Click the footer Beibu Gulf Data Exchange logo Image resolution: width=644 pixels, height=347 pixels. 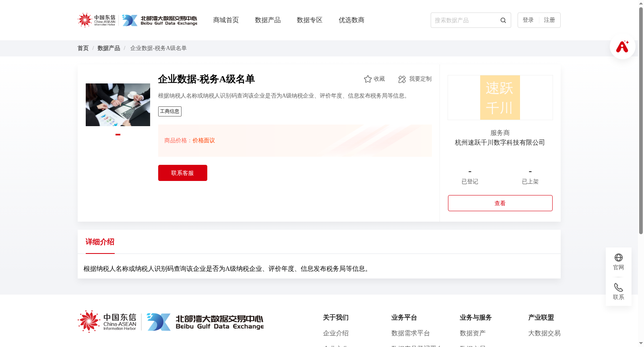click(x=205, y=322)
